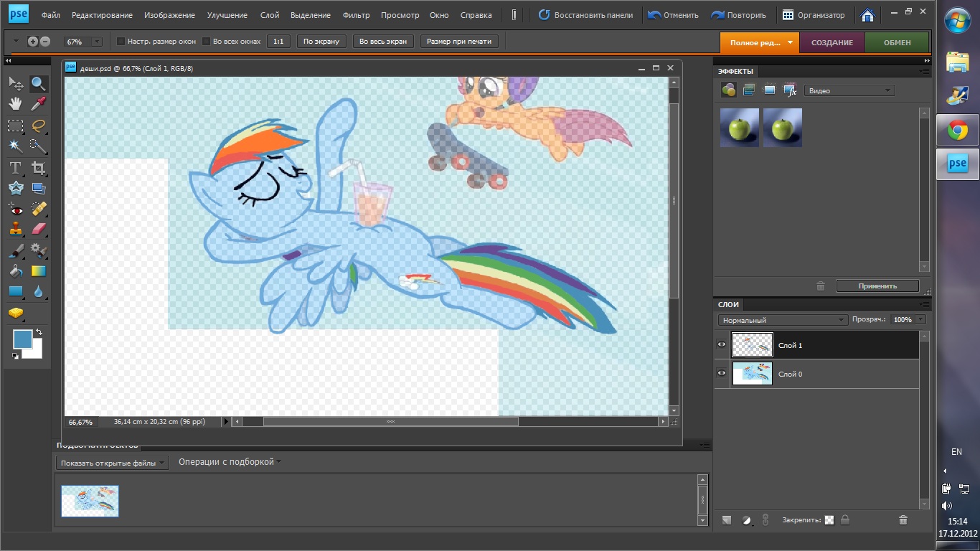Expand the 'Видео' effects category dropdown
Screen dimensions: 980x551
coord(849,90)
